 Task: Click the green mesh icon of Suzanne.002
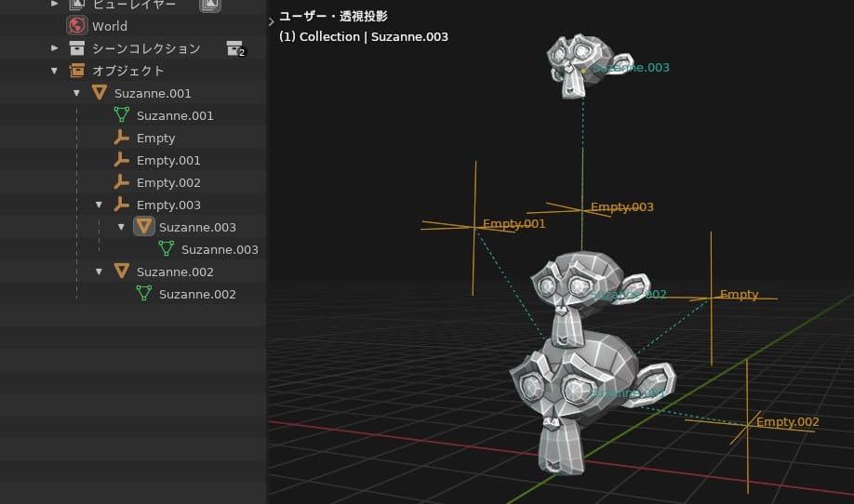[144, 293]
